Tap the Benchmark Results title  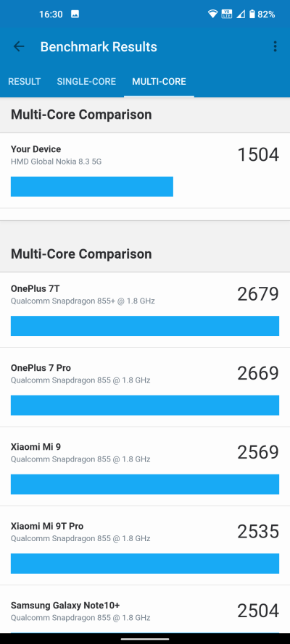point(99,46)
